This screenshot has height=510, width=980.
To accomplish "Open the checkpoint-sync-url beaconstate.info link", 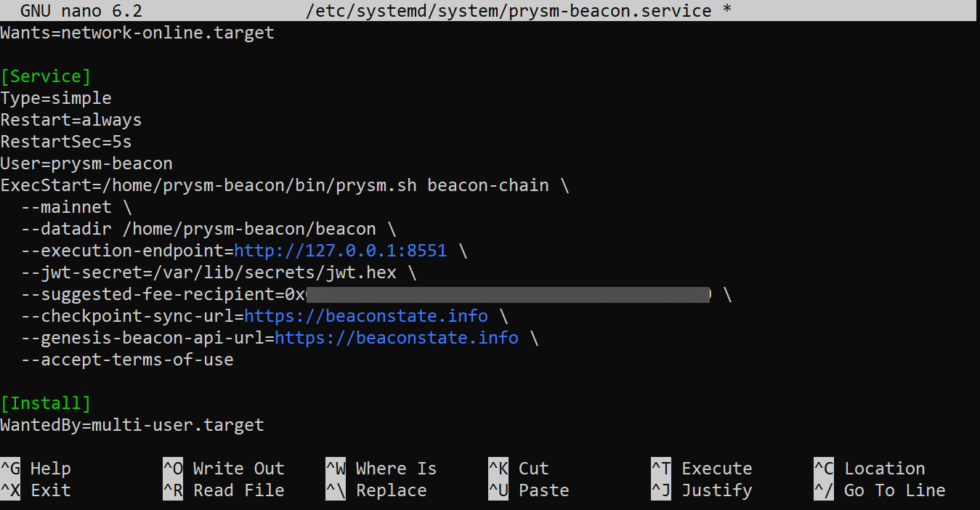I will click(365, 316).
